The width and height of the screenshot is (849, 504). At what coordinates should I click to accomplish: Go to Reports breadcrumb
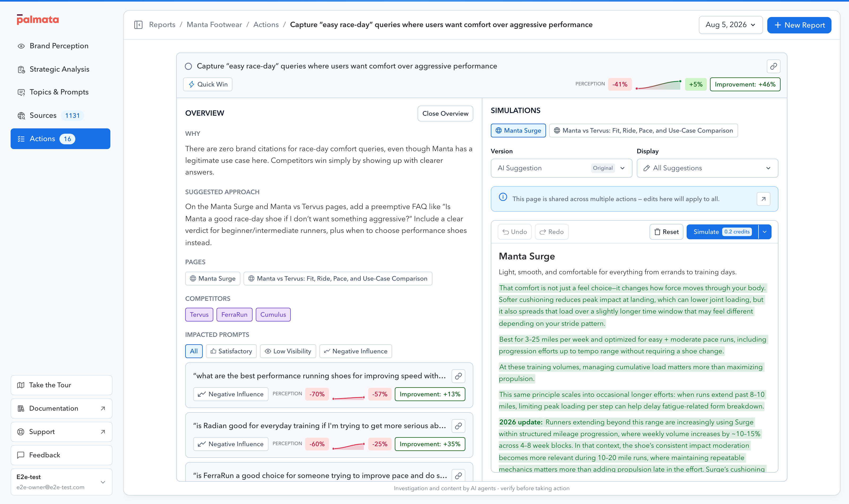162,25
